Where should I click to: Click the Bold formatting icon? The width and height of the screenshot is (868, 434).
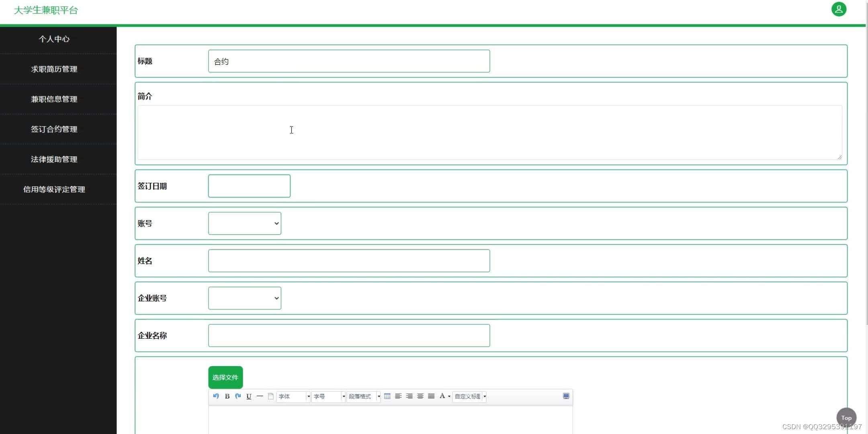click(227, 396)
